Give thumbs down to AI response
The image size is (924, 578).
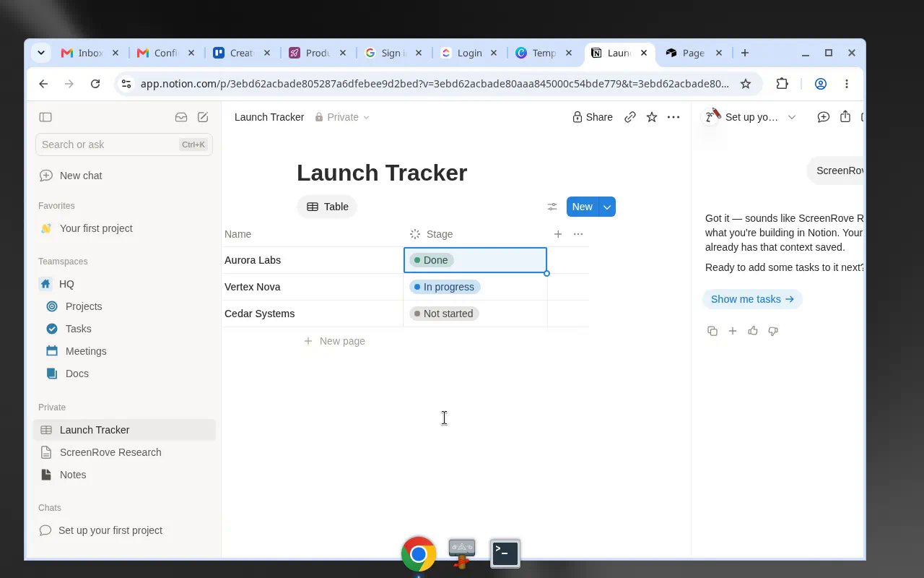click(773, 331)
